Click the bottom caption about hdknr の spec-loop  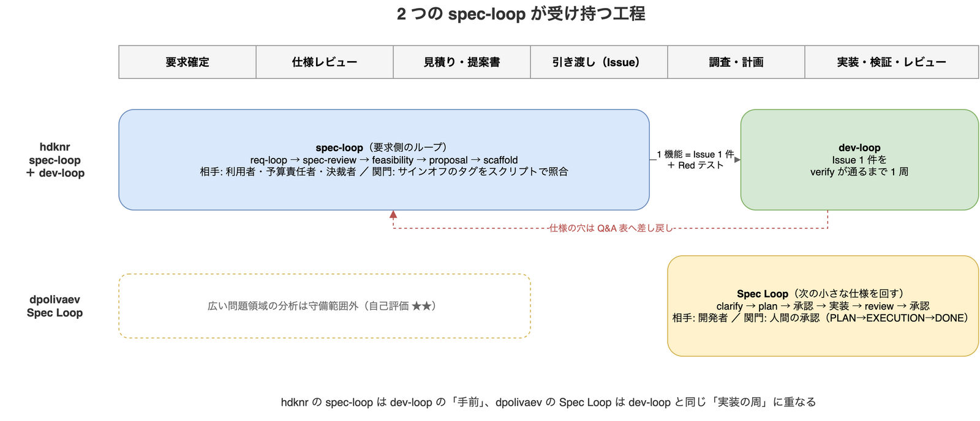[x=548, y=402]
